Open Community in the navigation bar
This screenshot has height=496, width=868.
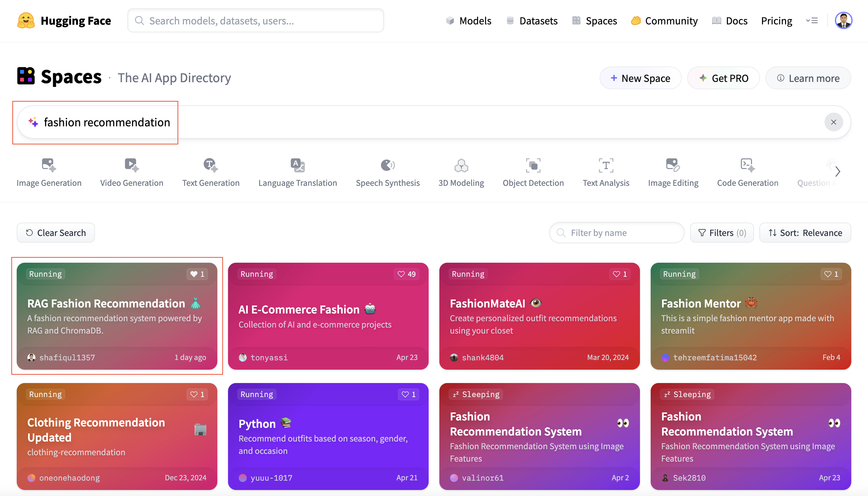(x=664, y=21)
